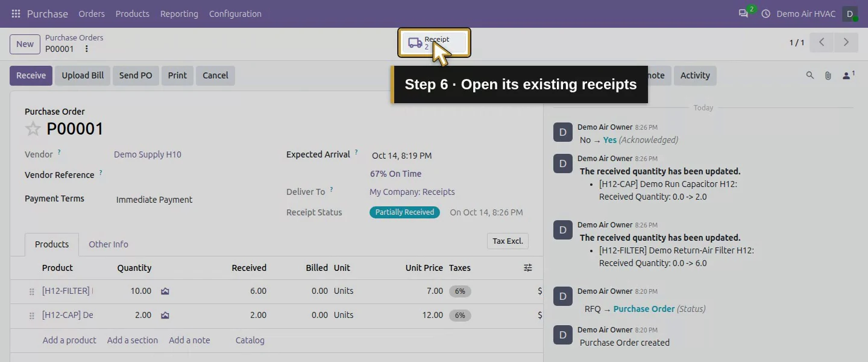Viewport: 868px width, 362px height.
Task: Create a New purchase order
Action: coord(25,43)
